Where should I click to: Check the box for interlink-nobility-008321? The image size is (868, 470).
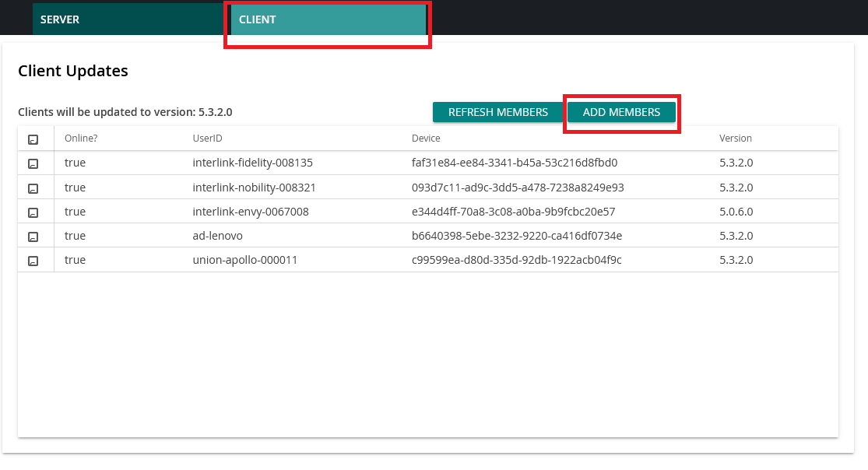[33, 189]
